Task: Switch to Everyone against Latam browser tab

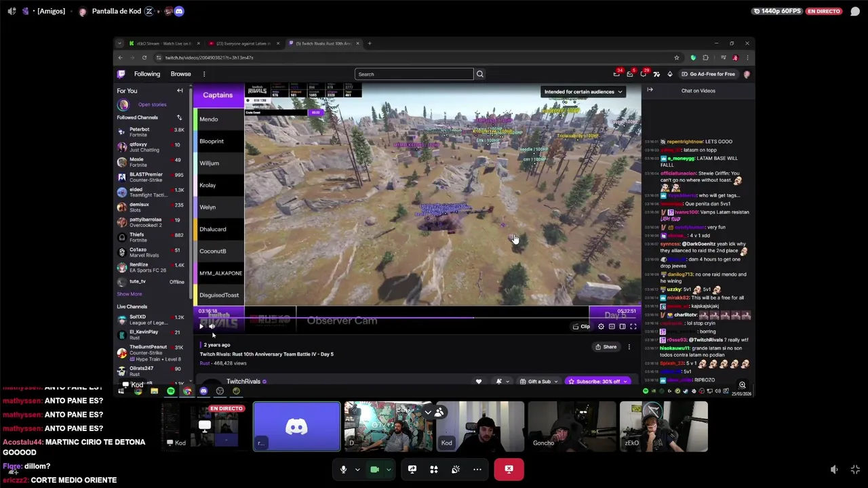Action: pos(243,43)
